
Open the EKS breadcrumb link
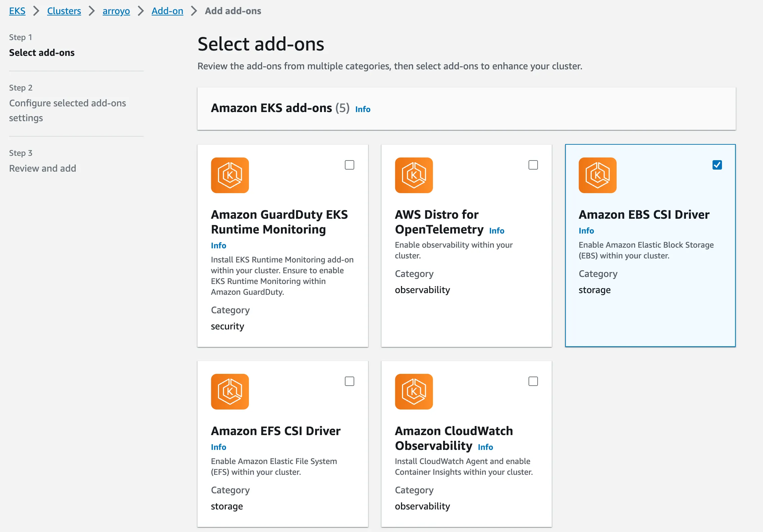click(x=17, y=11)
